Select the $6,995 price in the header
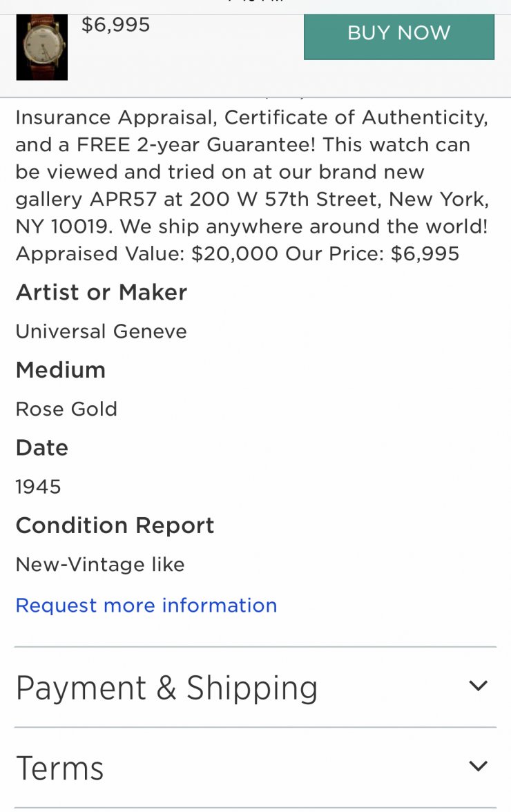511x812 pixels. tap(115, 25)
